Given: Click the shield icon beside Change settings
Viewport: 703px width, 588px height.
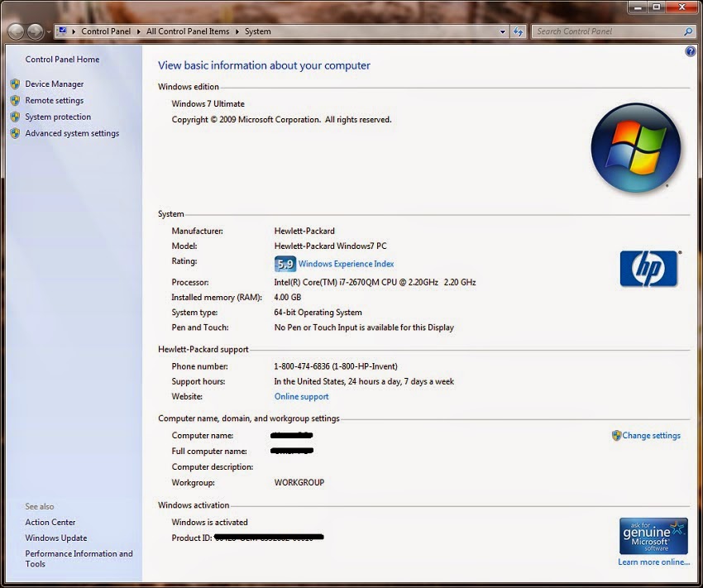Looking at the screenshot, I should coord(615,435).
